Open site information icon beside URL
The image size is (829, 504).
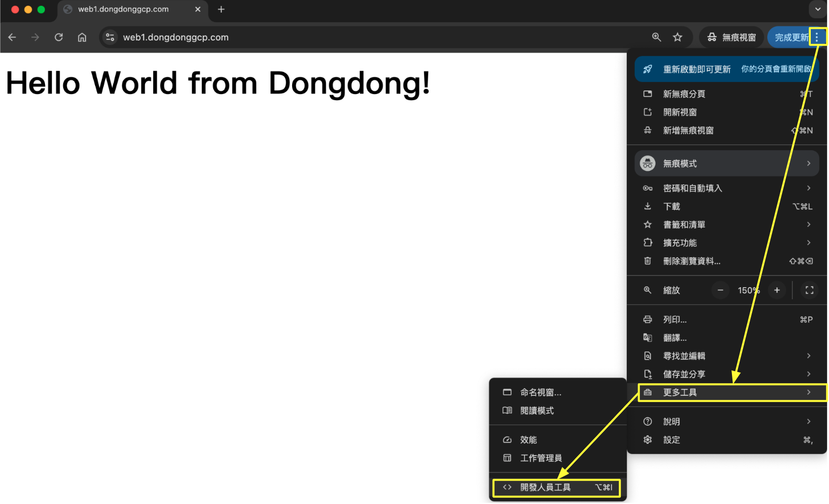tap(110, 37)
